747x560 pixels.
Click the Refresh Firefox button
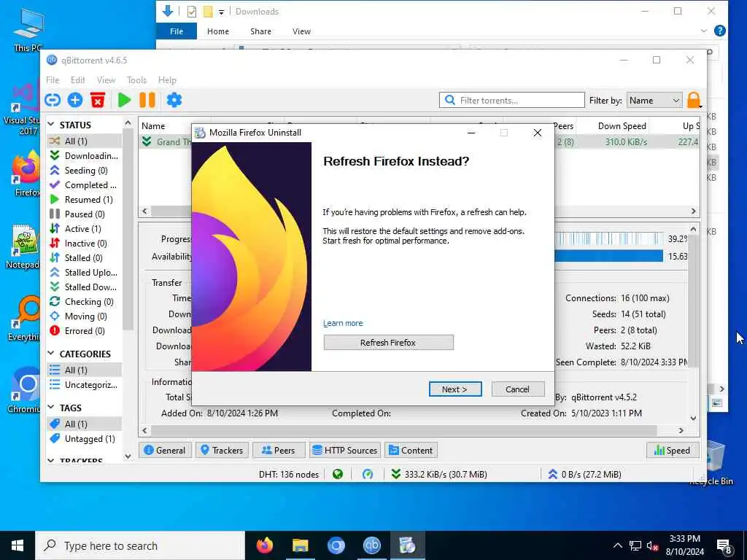(388, 343)
